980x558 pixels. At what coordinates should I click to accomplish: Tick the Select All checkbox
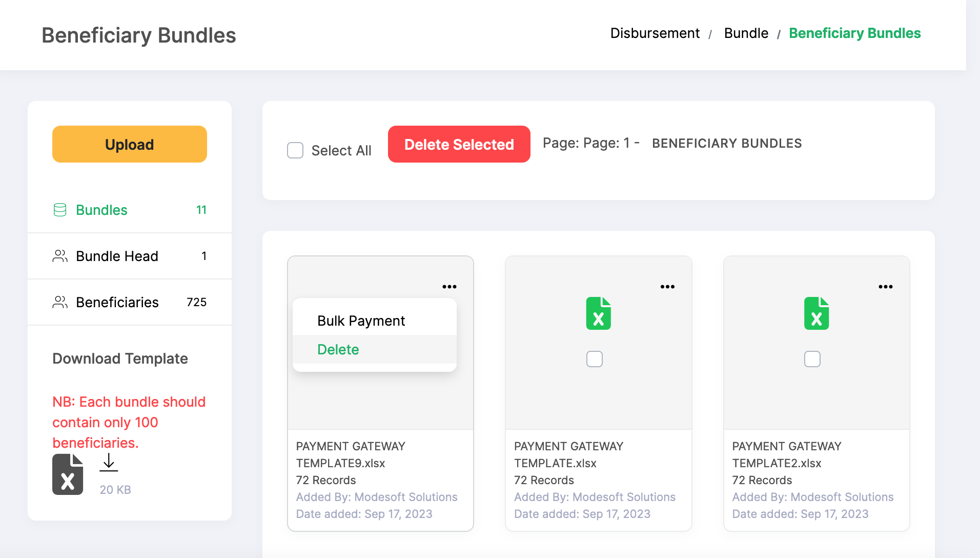pos(295,150)
